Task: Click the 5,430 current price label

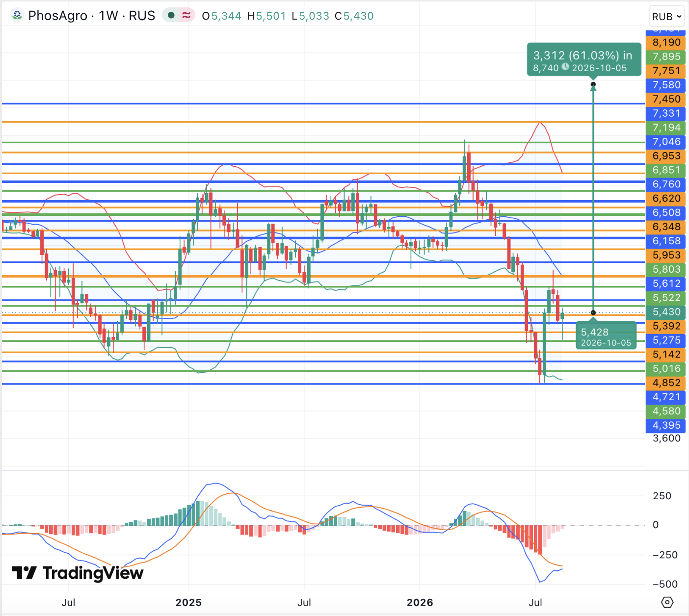Action: [x=666, y=313]
